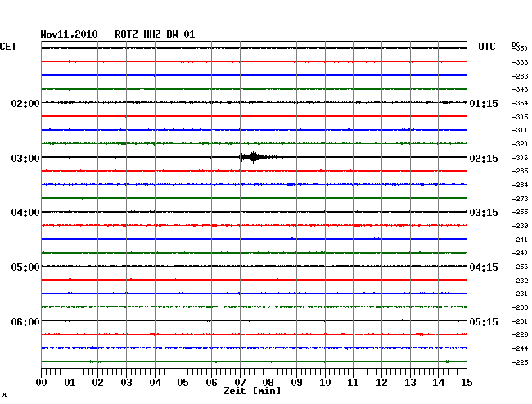This screenshot has height=404, width=532.
Task: Click the DC offset value -311
Action: click(x=520, y=130)
